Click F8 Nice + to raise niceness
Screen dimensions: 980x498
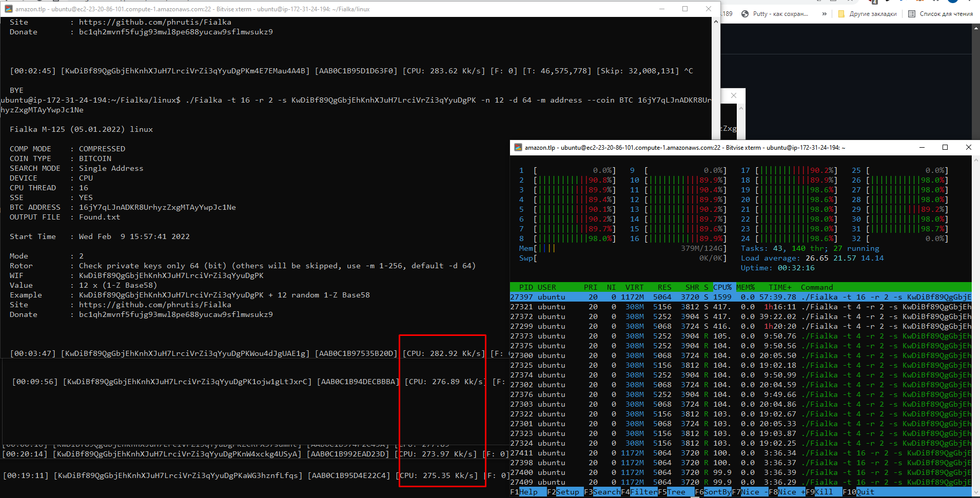click(x=787, y=492)
